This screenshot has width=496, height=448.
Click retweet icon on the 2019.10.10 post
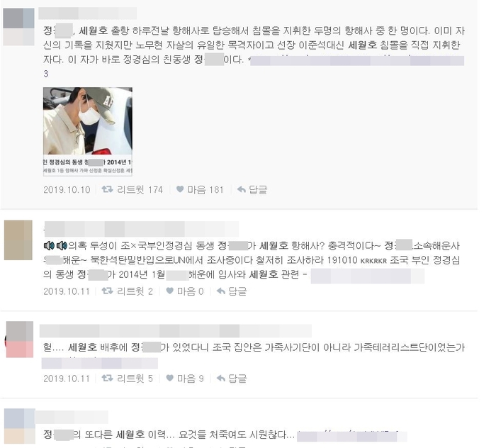(x=107, y=189)
